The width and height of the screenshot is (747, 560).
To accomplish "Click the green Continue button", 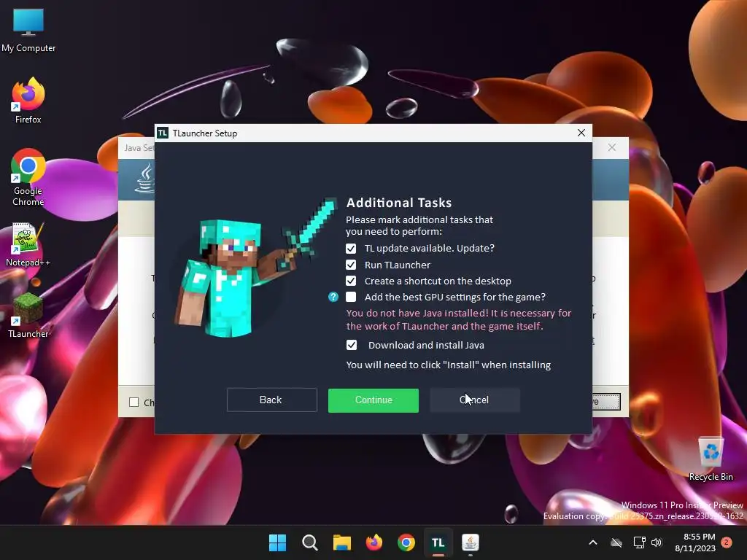I will point(373,400).
